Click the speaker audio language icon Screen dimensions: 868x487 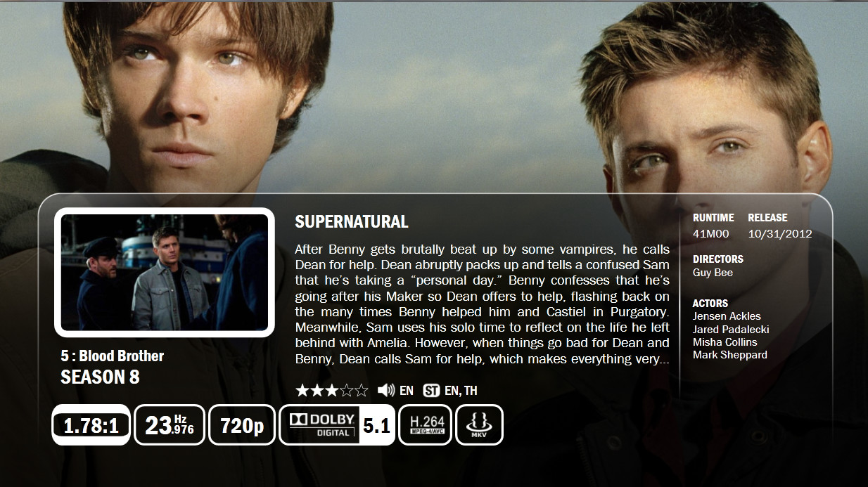coord(385,390)
